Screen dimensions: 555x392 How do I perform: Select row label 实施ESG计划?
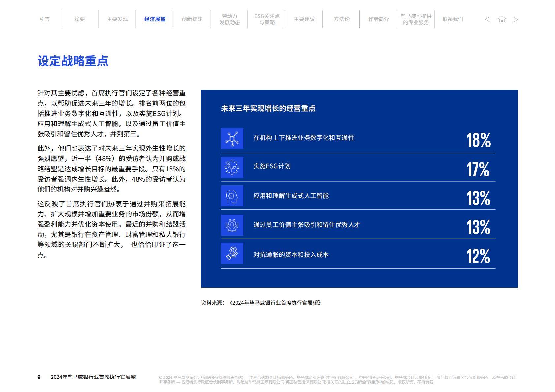click(x=272, y=166)
